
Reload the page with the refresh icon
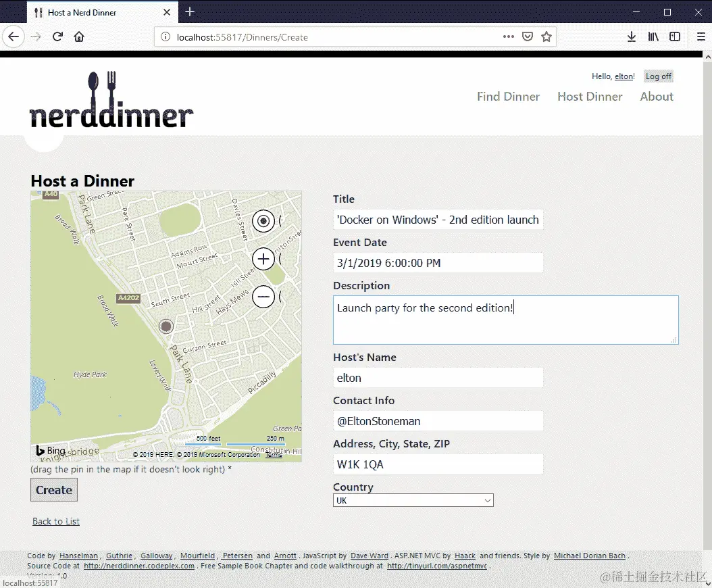point(57,36)
